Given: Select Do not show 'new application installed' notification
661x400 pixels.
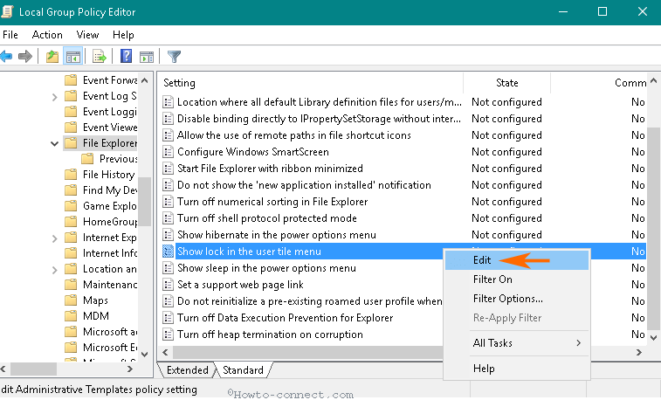Looking at the screenshot, I should click(x=304, y=185).
